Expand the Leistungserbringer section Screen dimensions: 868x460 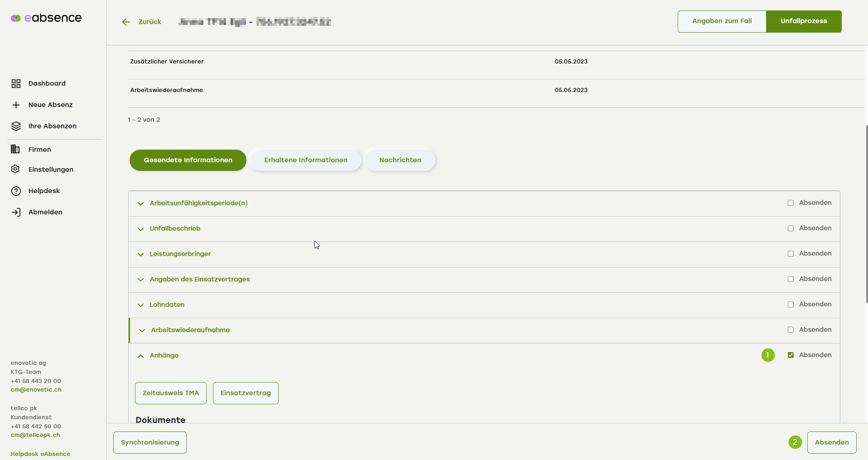coord(141,254)
